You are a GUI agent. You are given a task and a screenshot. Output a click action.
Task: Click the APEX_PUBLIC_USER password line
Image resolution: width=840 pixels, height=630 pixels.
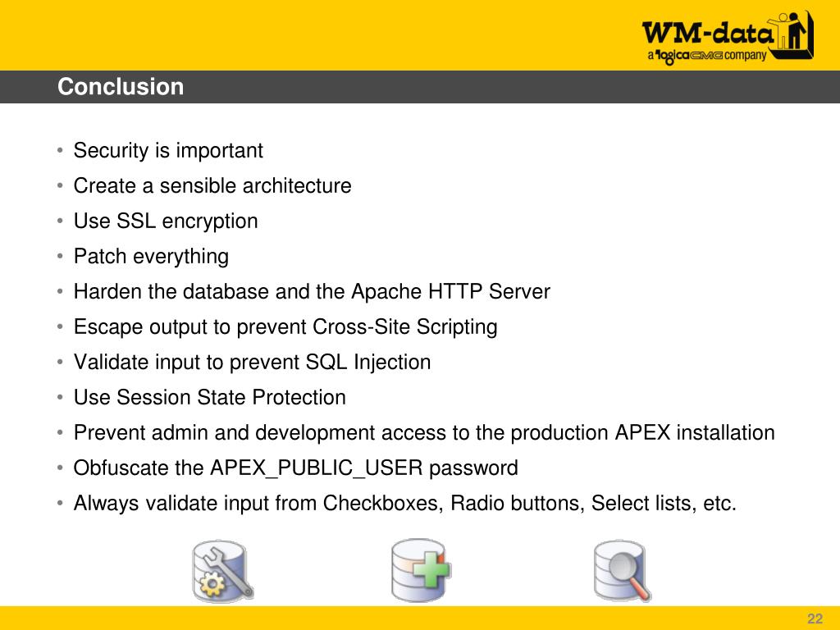[295, 468]
